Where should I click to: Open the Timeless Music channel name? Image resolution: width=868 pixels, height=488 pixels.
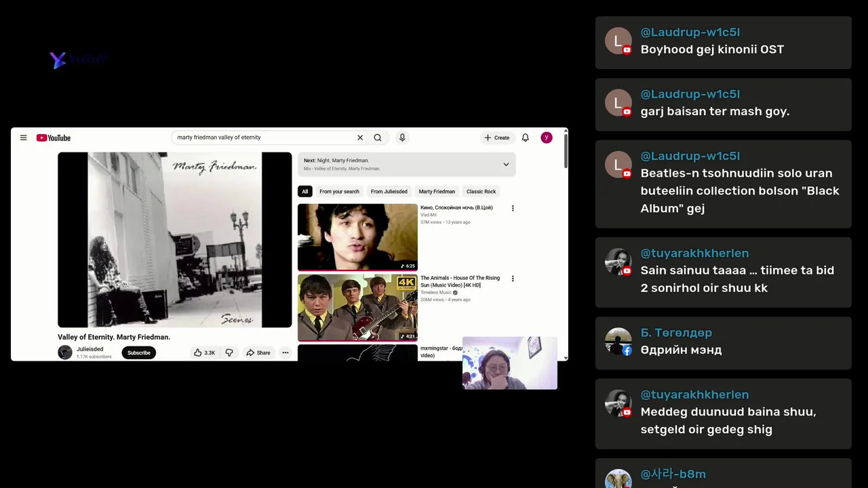click(436, 292)
